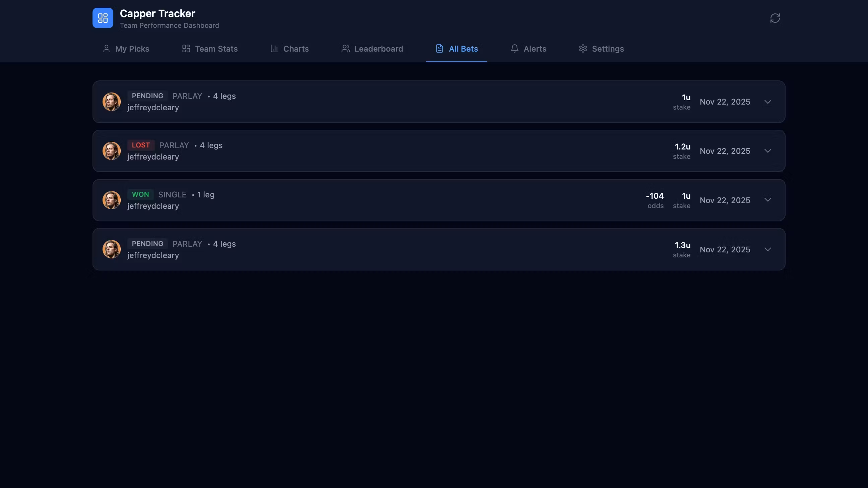The image size is (868, 488).
Task: Click the gear icon beside Settings
Action: (583, 49)
